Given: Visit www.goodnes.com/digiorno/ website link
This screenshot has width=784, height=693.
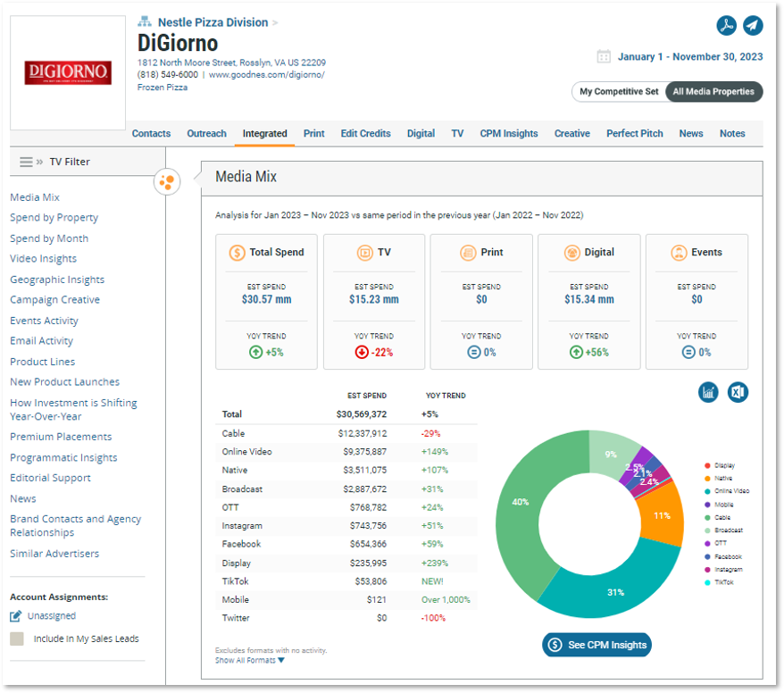Looking at the screenshot, I should coord(266,75).
